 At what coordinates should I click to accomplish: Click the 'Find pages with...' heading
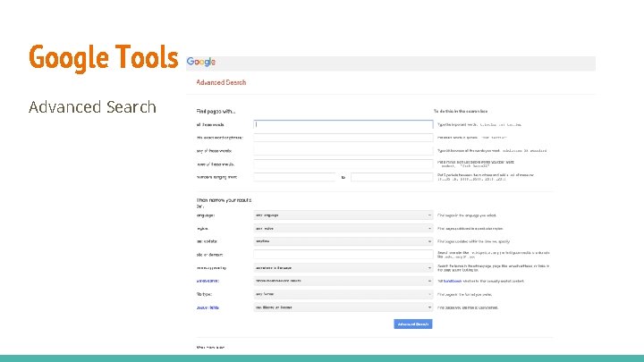coord(216,111)
